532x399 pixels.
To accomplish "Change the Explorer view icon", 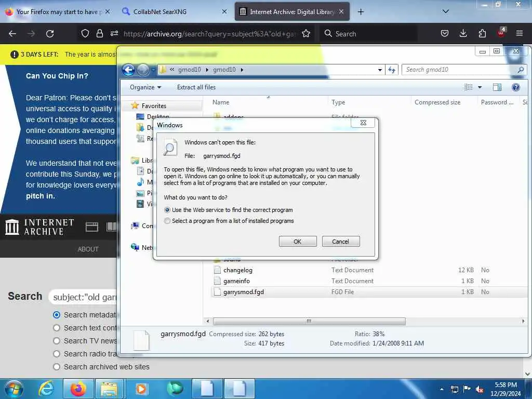I will click(x=469, y=87).
